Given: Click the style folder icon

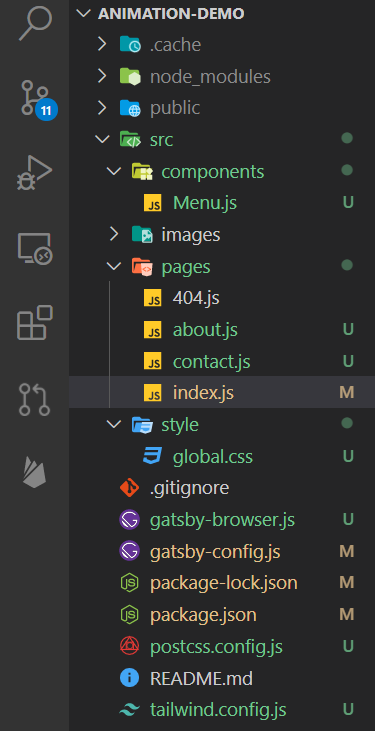Looking at the screenshot, I should coord(142,425).
